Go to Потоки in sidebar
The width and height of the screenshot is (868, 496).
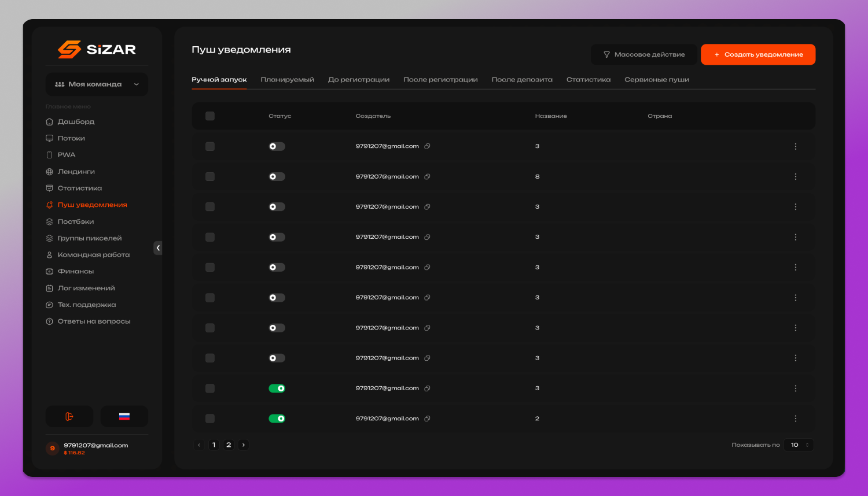65,139
